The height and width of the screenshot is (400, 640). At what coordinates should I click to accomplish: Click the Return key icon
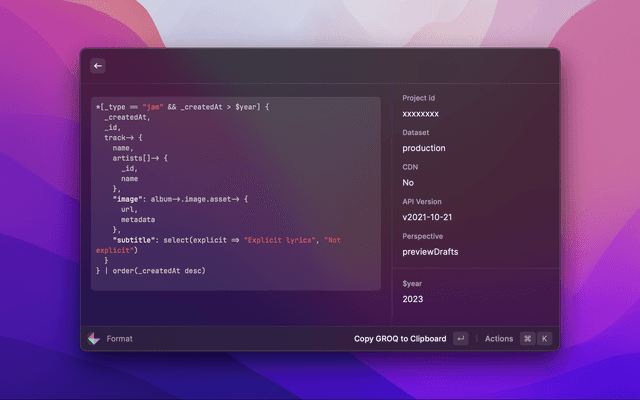pos(460,339)
